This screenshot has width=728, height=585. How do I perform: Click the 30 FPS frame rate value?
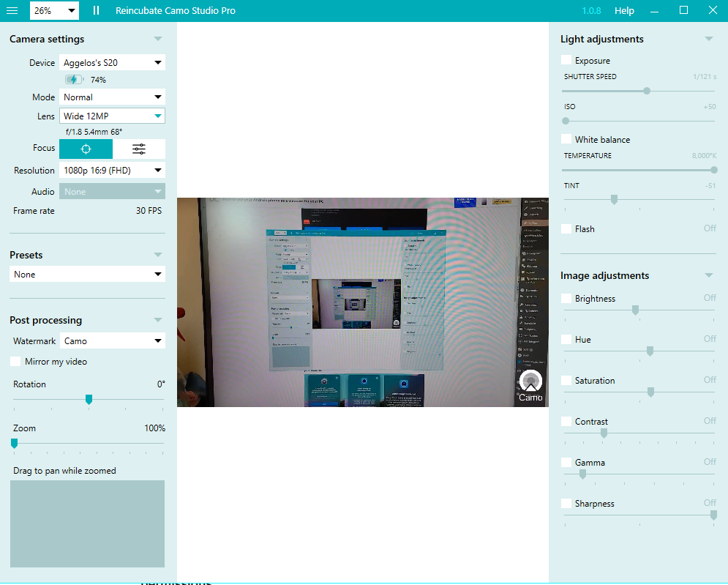click(149, 210)
